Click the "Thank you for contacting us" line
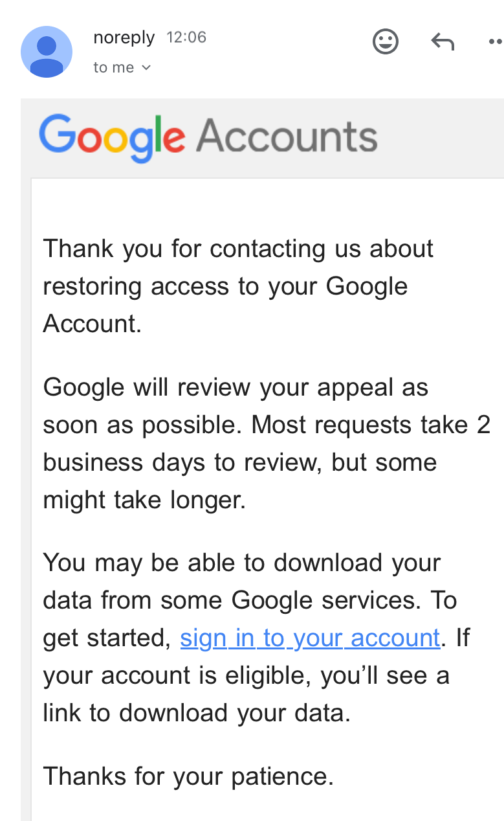Image resolution: width=504 pixels, height=821 pixels. [x=238, y=249]
